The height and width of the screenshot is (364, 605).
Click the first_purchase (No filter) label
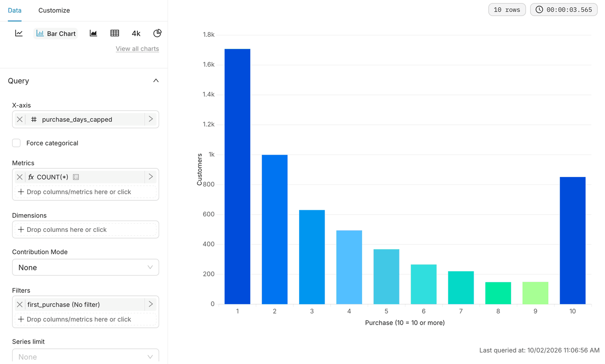[64, 305]
